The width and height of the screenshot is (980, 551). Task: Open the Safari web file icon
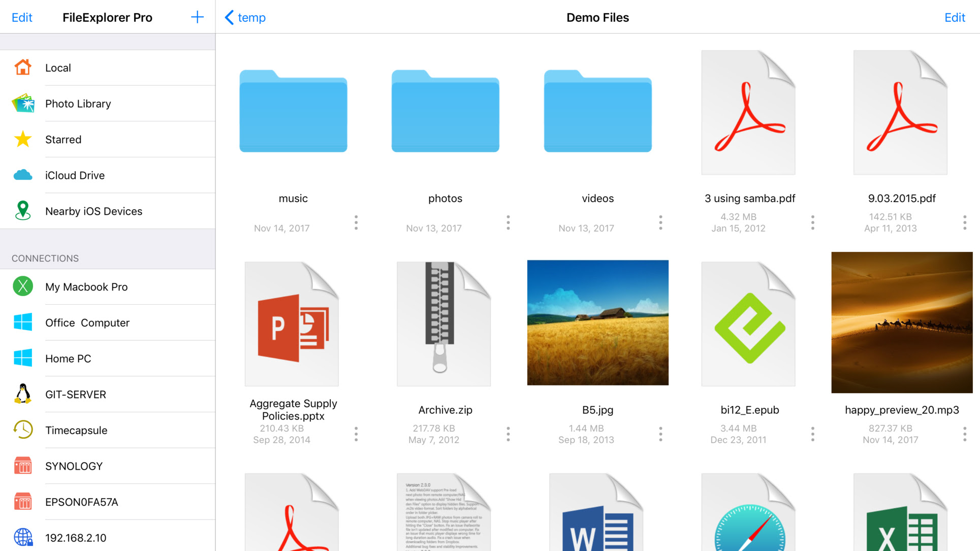[x=748, y=512]
